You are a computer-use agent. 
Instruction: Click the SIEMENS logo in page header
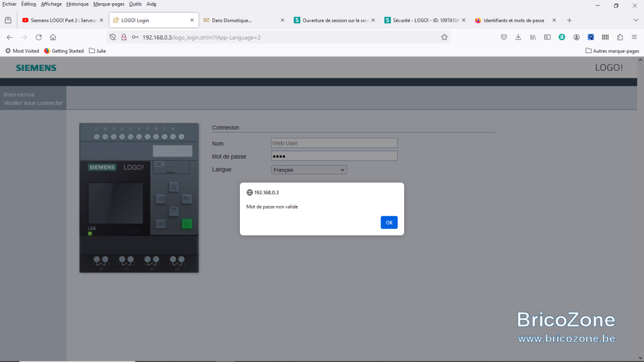point(36,68)
